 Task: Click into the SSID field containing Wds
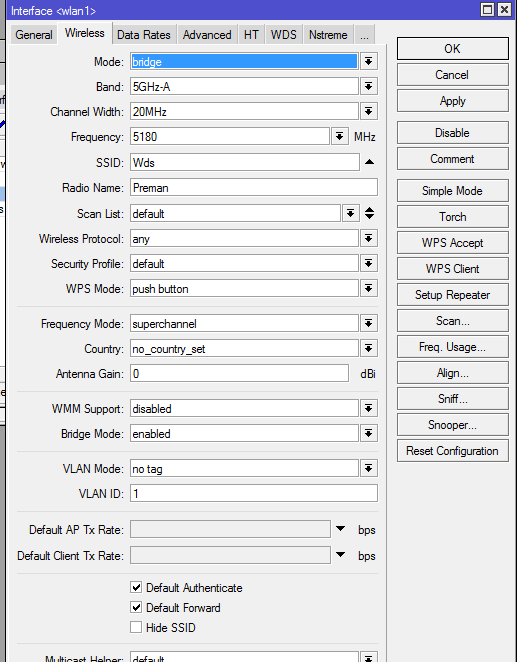point(245,163)
